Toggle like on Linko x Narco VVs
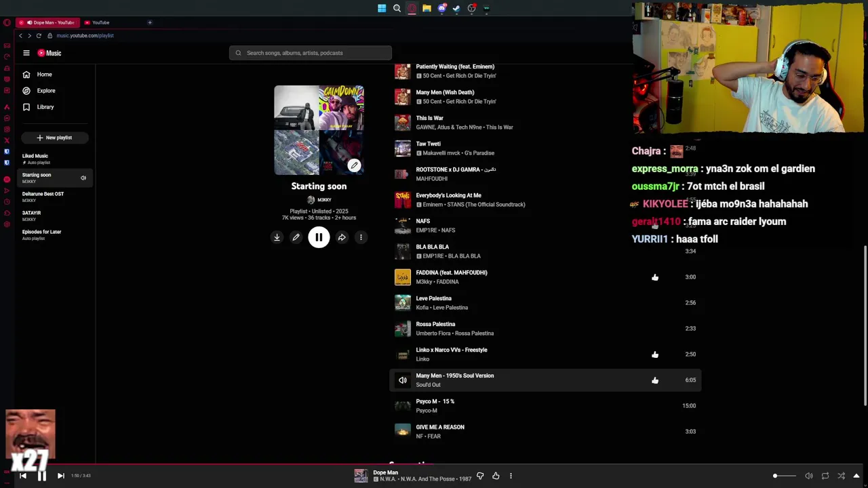 tap(655, 354)
